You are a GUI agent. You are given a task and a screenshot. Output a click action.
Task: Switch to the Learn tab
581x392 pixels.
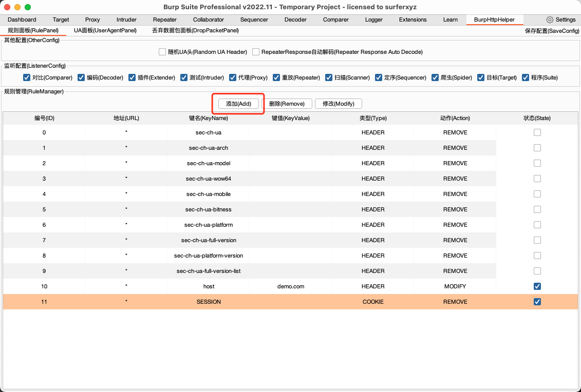450,19
